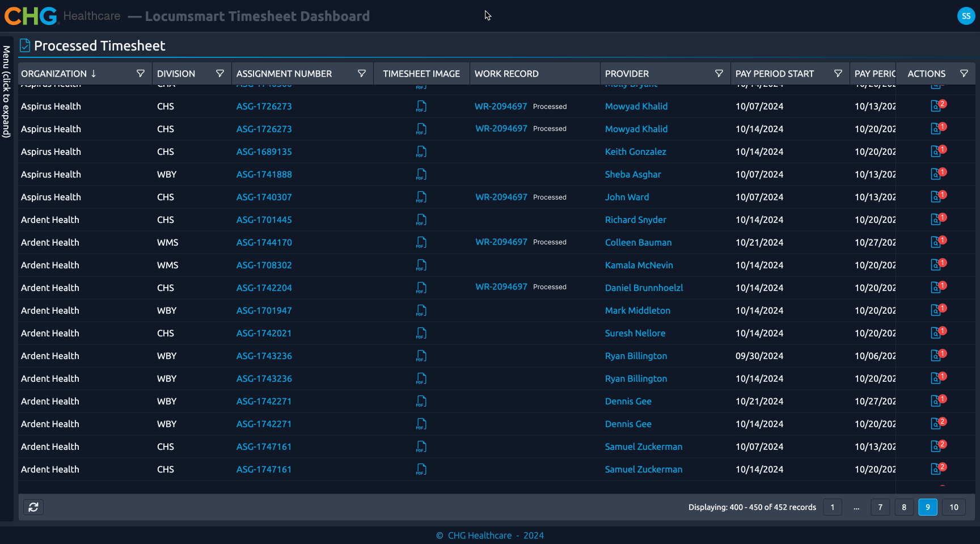Open timesheet PDF for Suresh Nellore
Viewport: 980px width, 544px height.
[x=421, y=334]
